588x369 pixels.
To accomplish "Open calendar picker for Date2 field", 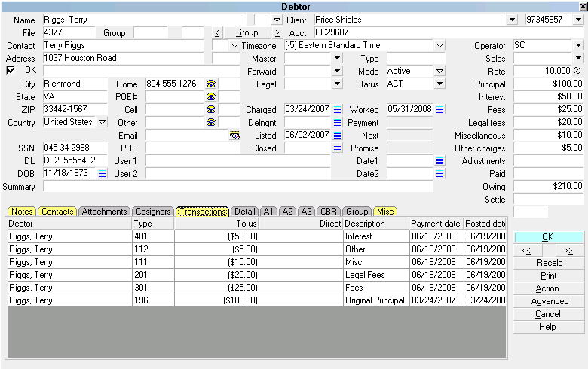I will pyautogui.click(x=440, y=174).
